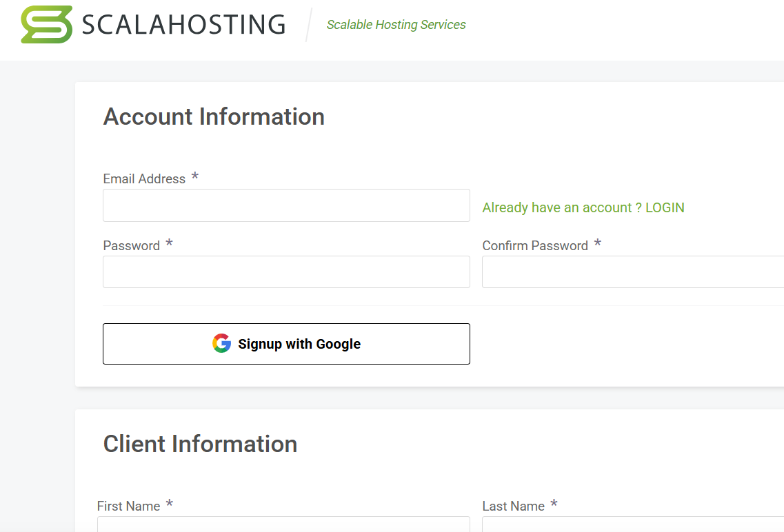The image size is (784, 532).
Task: Click the Email Address label
Action: pos(144,179)
